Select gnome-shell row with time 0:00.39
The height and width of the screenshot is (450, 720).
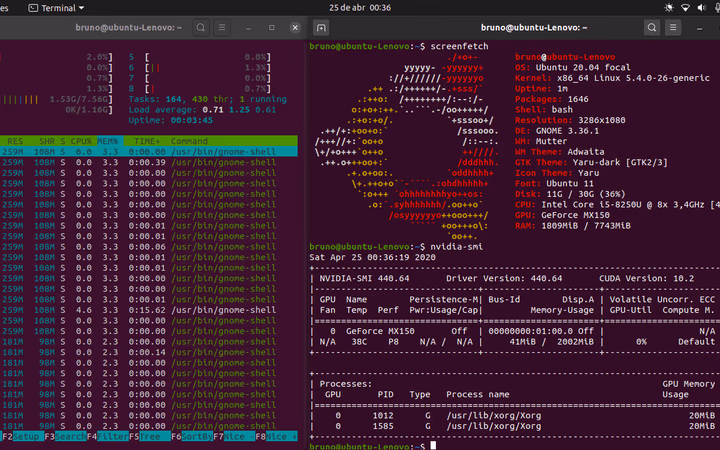tap(149, 162)
